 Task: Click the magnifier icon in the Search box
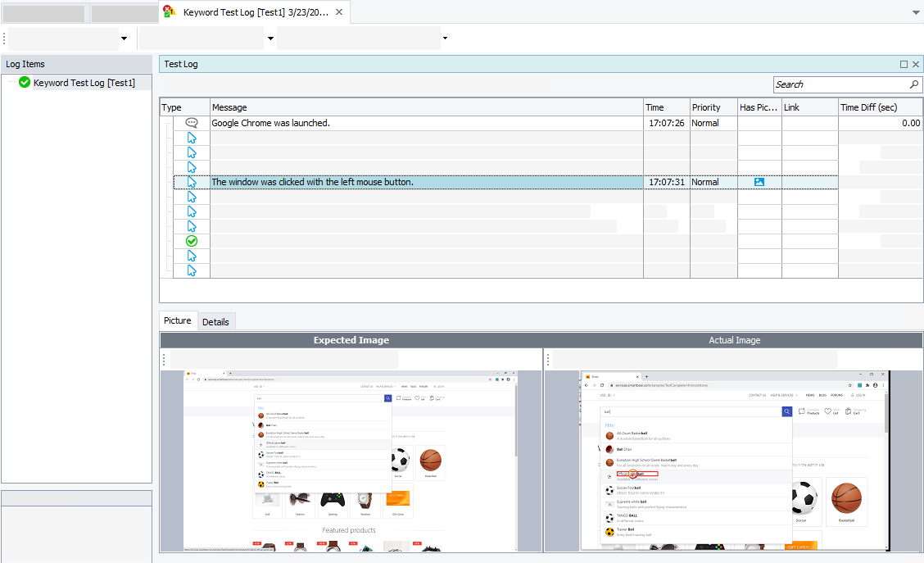[914, 84]
